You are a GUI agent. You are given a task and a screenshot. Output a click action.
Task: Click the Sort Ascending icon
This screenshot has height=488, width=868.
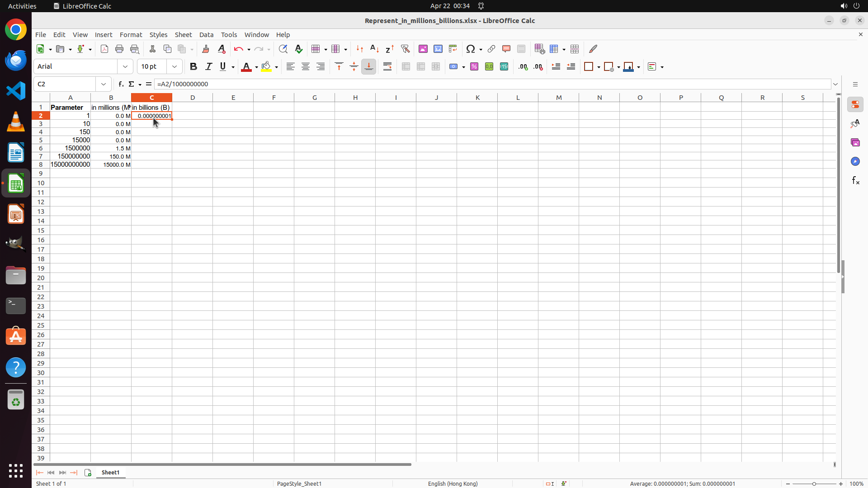click(375, 49)
